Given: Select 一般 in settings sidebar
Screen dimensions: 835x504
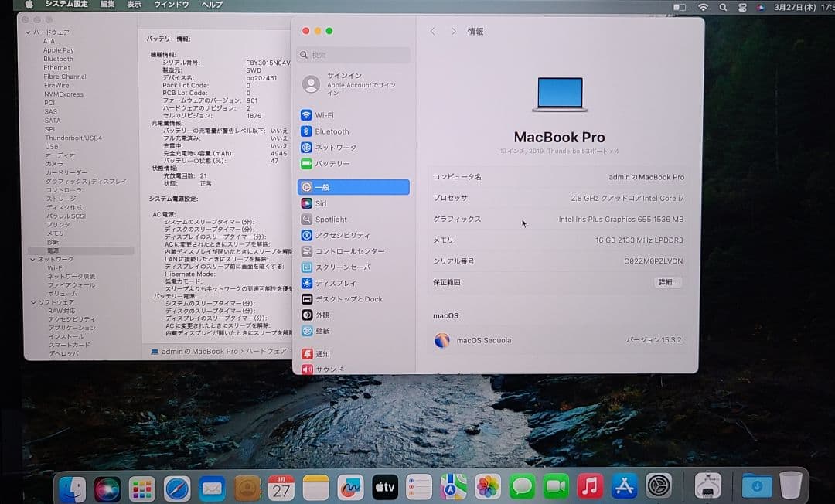Looking at the screenshot, I should click(x=353, y=187).
